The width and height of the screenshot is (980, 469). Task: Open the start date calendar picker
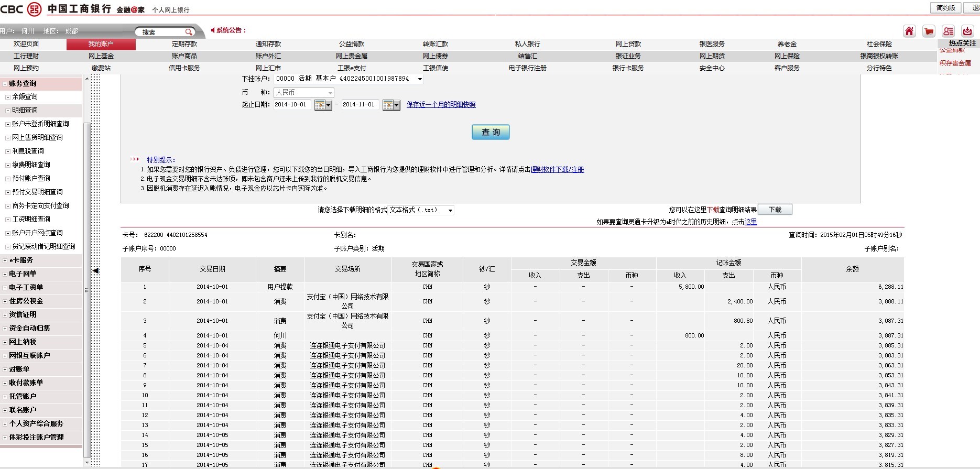click(323, 105)
